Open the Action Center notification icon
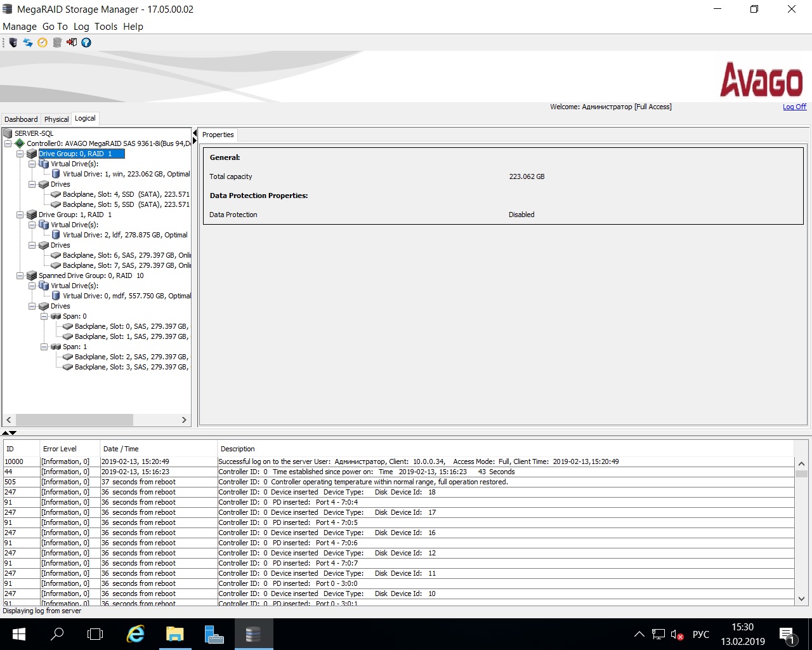The image size is (812, 650). pos(787,635)
